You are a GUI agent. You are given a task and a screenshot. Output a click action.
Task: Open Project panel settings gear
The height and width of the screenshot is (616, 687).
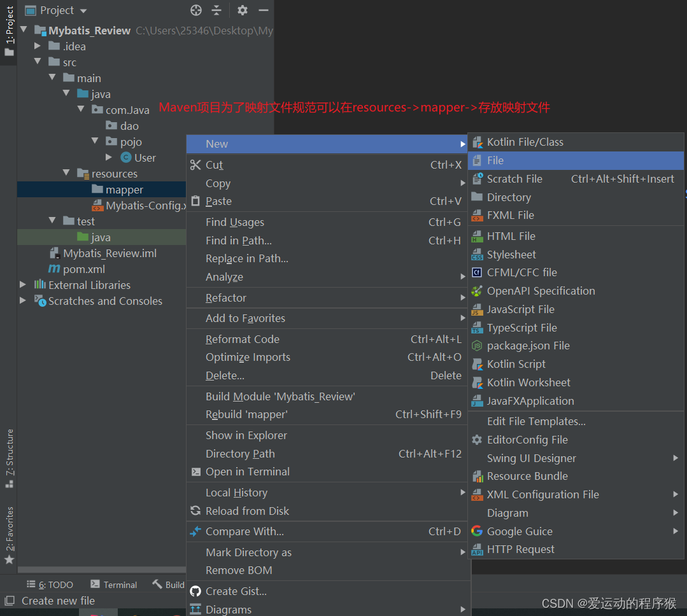243,10
